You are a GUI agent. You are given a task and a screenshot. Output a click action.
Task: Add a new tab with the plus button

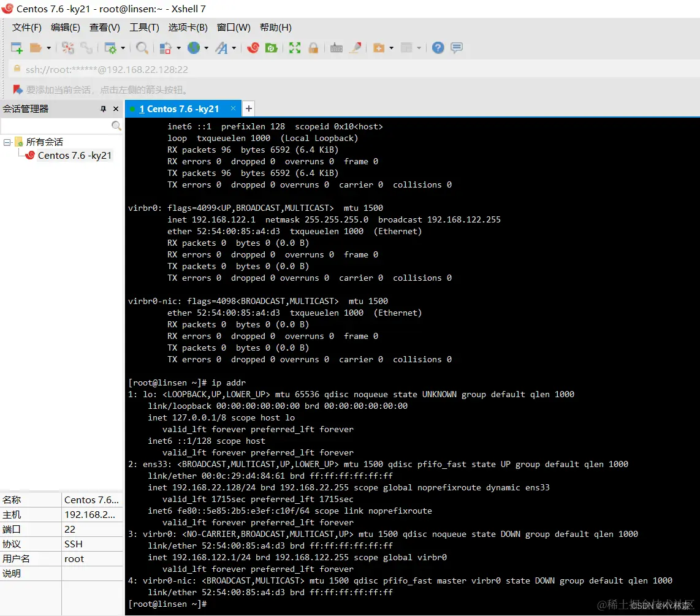pyautogui.click(x=249, y=108)
